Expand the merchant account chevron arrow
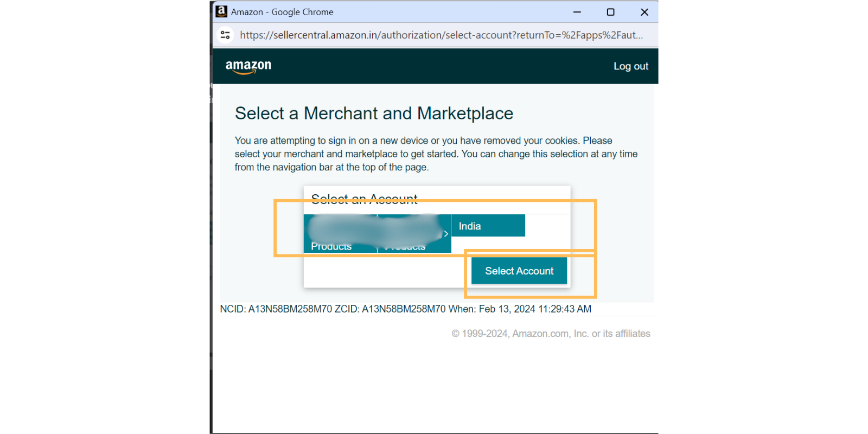The height and width of the screenshot is (434, 868). (x=446, y=234)
